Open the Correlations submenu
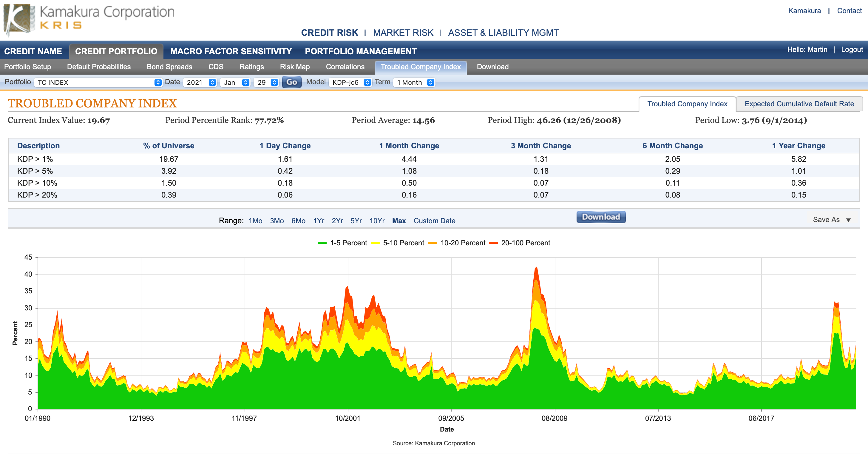Image resolution: width=868 pixels, height=459 pixels. [345, 67]
